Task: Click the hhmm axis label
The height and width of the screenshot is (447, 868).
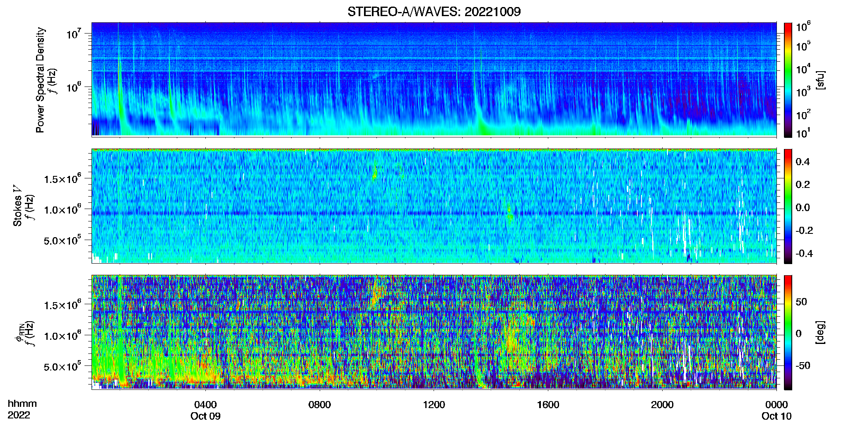Action: click(22, 404)
